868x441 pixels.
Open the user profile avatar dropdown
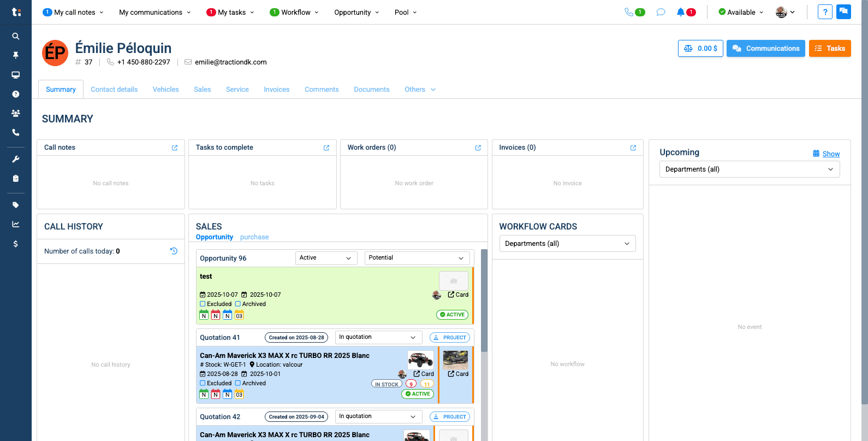click(x=786, y=12)
